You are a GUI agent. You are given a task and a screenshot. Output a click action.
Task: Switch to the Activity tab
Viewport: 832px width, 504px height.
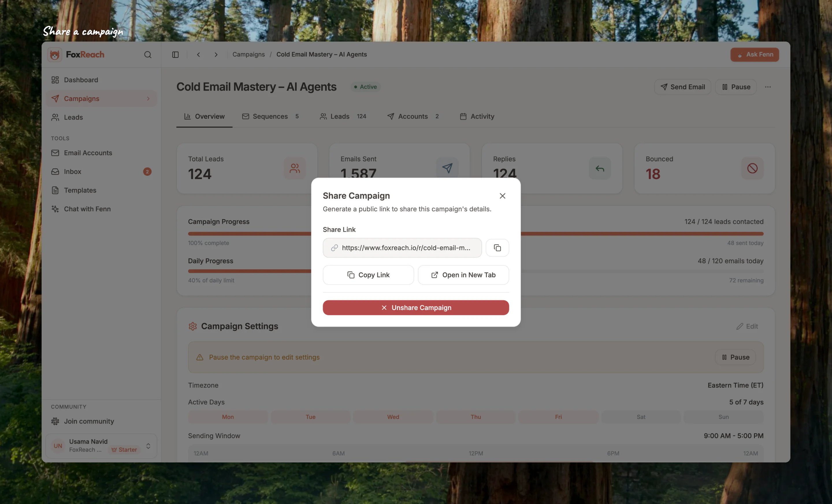477,116
